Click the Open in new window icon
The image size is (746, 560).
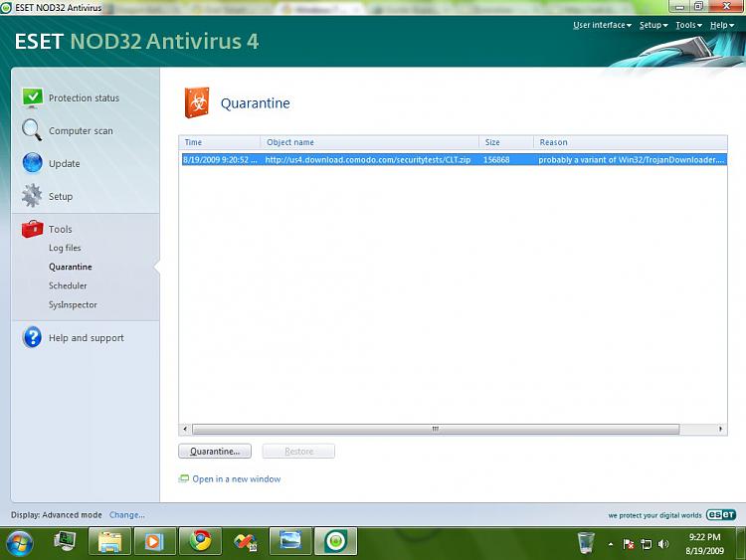pos(183,478)
